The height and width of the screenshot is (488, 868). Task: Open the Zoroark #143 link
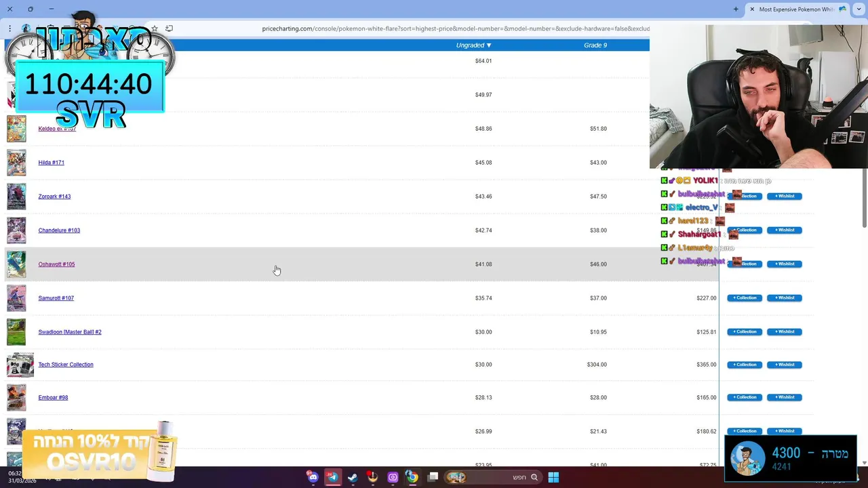tap(54, 197)
